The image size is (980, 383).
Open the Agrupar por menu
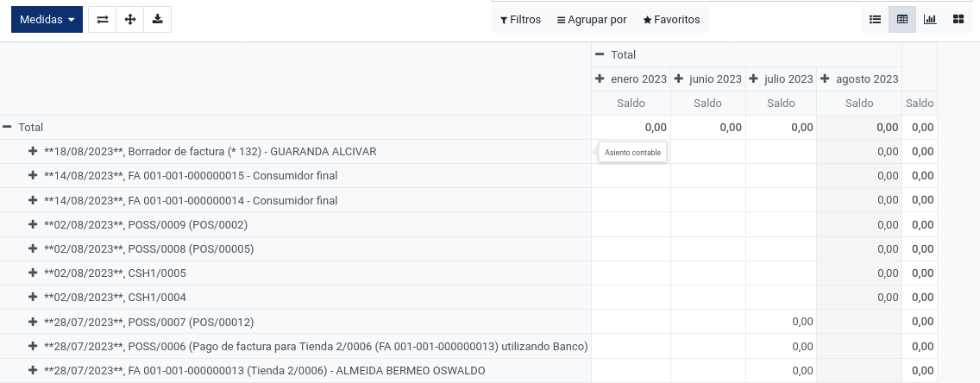592,19
